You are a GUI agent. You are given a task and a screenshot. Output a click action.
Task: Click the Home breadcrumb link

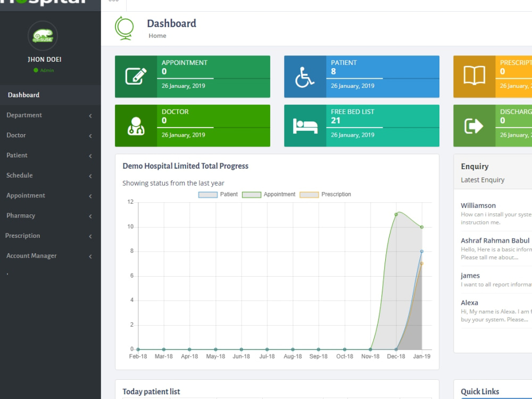point(157,36)
